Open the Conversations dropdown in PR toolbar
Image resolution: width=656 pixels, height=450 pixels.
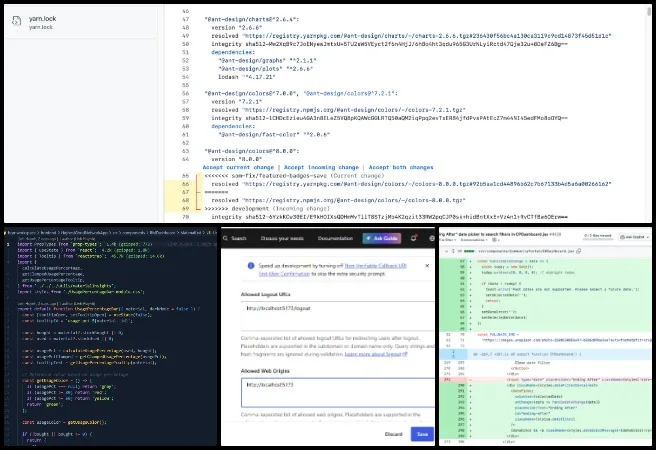coord(474,240)
